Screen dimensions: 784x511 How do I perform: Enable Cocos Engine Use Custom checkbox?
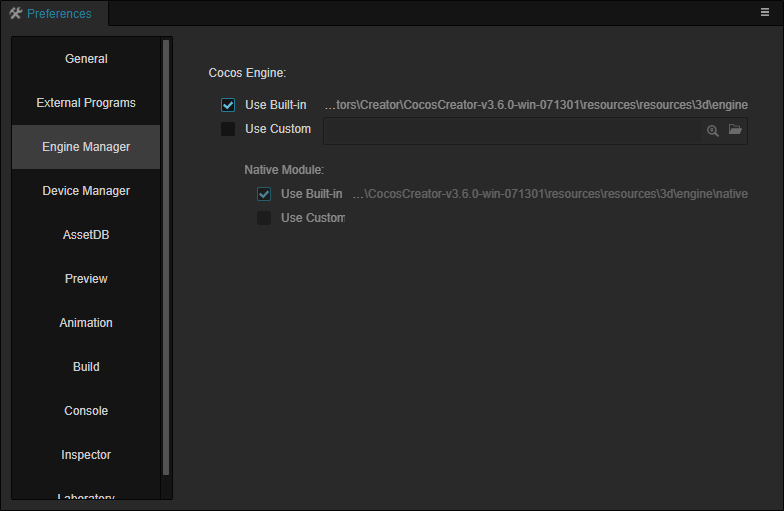pos(228,129)
